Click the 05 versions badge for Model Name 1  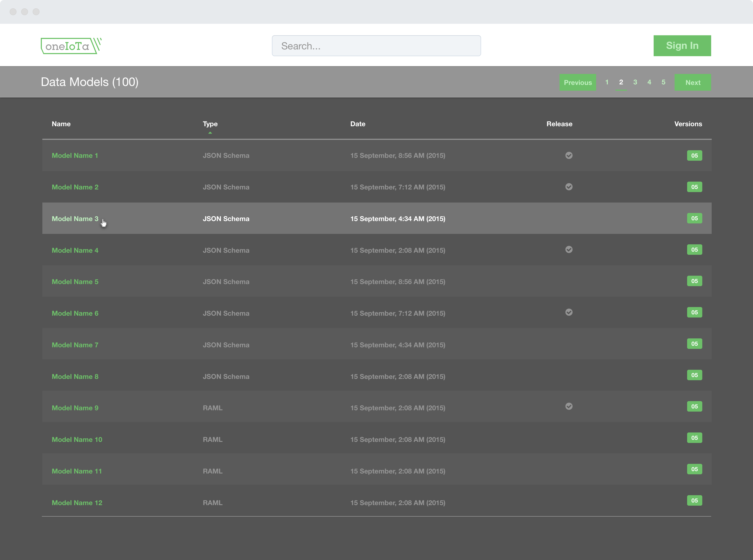[x=694, y=155]
